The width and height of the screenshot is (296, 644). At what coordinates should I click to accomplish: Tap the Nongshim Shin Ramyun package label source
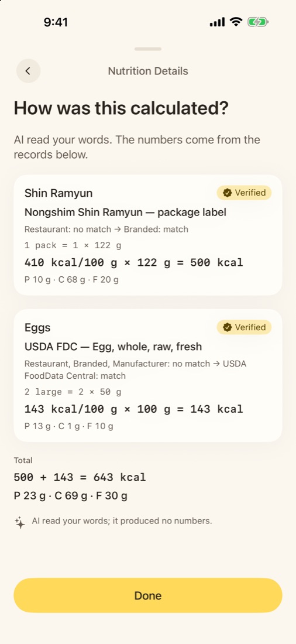coord(125,213)
